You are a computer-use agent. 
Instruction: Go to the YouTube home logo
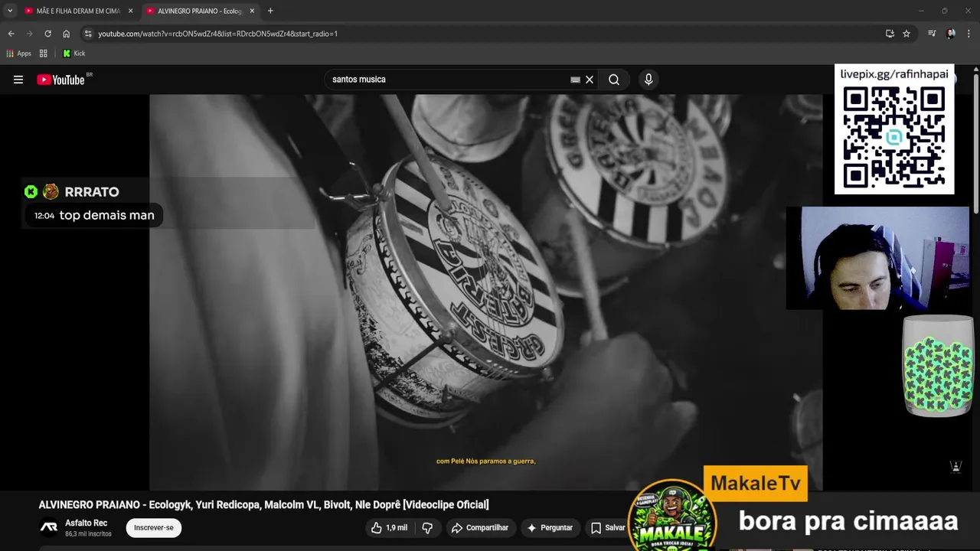(x=60, y=80)
